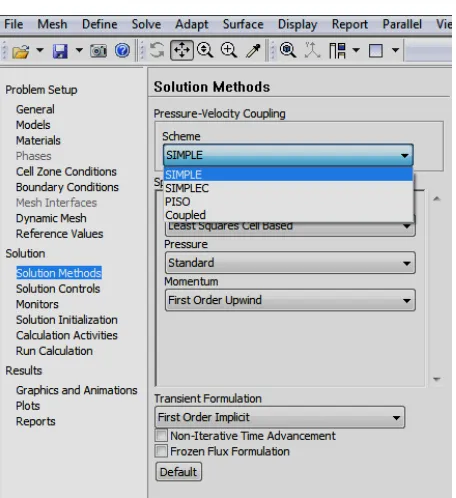456x498 pixels.
Task: Click the open folder (Read file) icon
Action: 21,51
